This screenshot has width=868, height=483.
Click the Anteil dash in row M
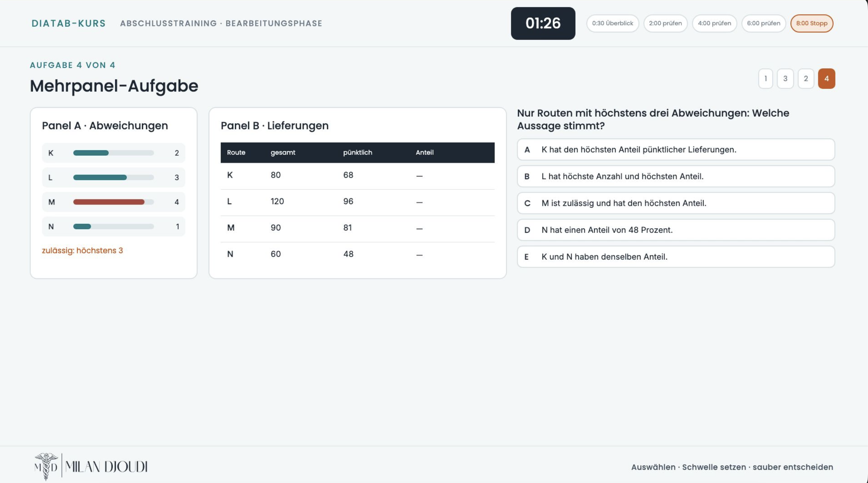coord(419,229)
